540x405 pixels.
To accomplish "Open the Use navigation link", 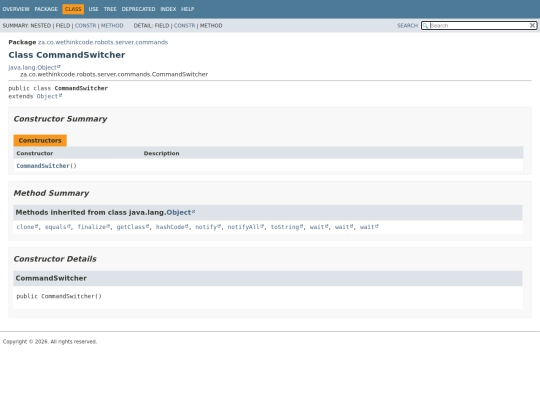I will click(x=93, y=9).
